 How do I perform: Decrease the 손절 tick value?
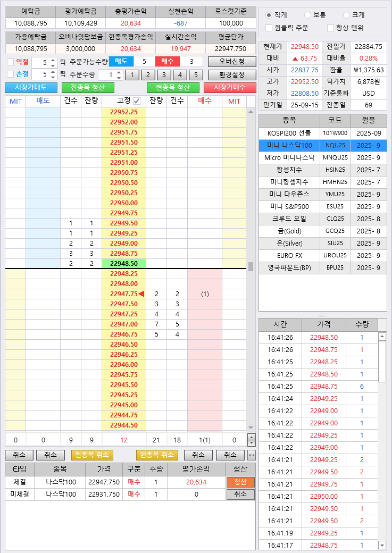(53, 77)
